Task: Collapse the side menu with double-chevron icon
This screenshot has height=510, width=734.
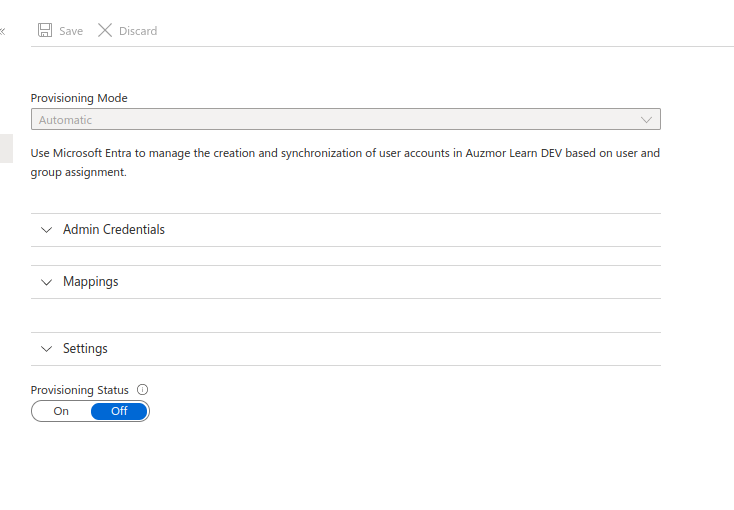Action: [x=2, y=31]
